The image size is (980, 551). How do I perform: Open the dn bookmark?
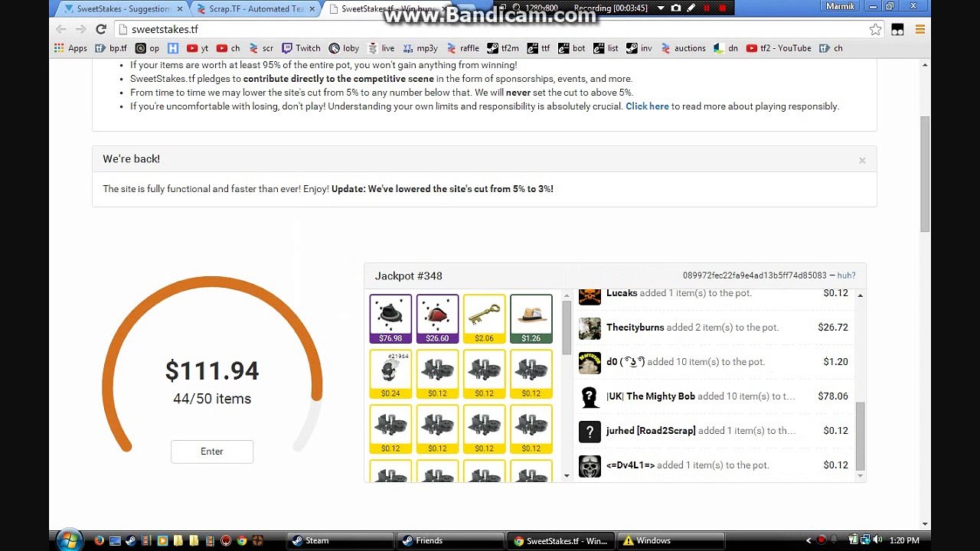click(x=726, y=48)
